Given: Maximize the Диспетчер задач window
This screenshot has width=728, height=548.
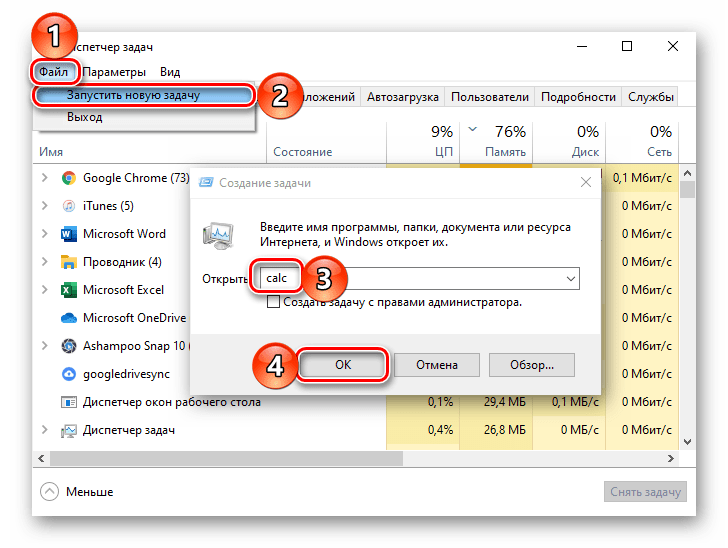Looking at the screenshot, I should 627,46.
